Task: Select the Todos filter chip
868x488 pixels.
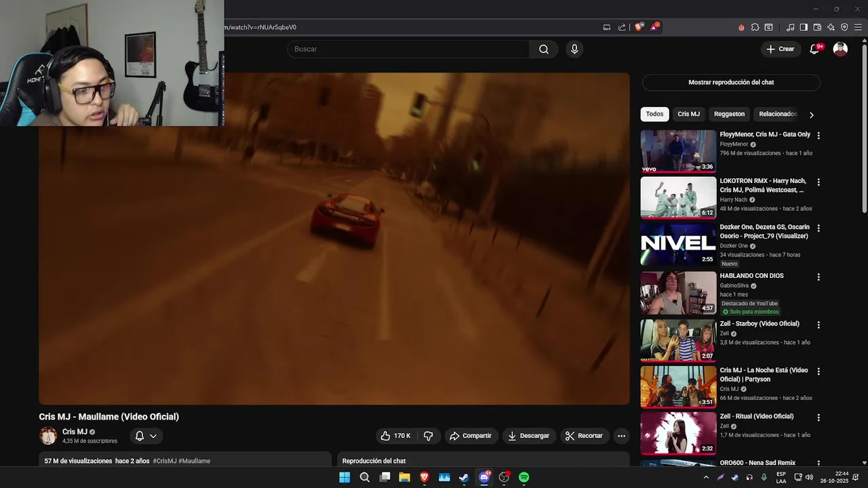Action: point(654,114)
